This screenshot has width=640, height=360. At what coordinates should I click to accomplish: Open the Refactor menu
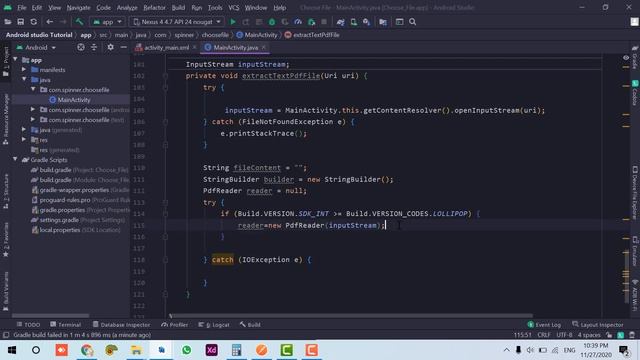[x=154, y=7]
